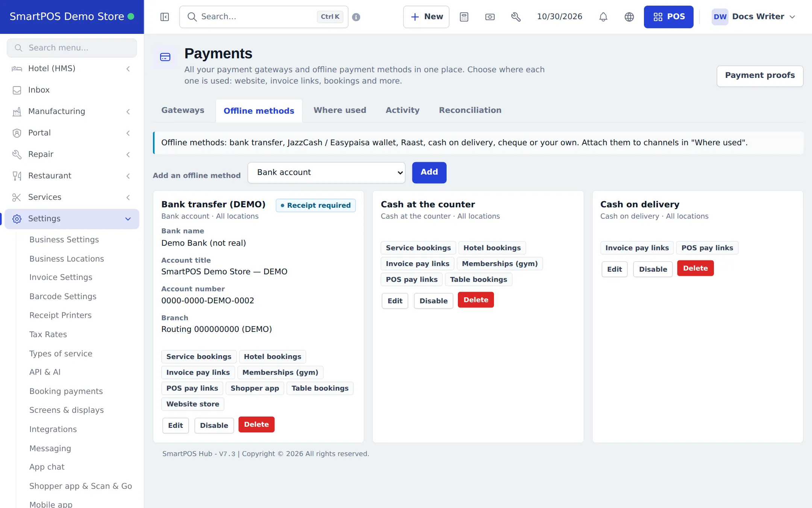Click the Settings gear icon
Image resolution: width=812 pixels, height=508 pixels.
(x=17, y=219)
